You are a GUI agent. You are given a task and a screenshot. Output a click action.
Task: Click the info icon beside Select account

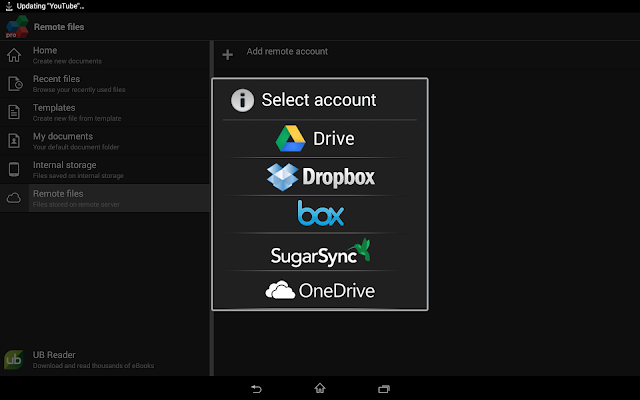point(241,100)
